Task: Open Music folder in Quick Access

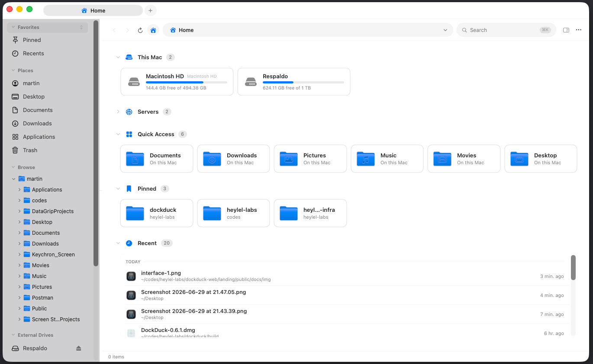Action: 387,159
